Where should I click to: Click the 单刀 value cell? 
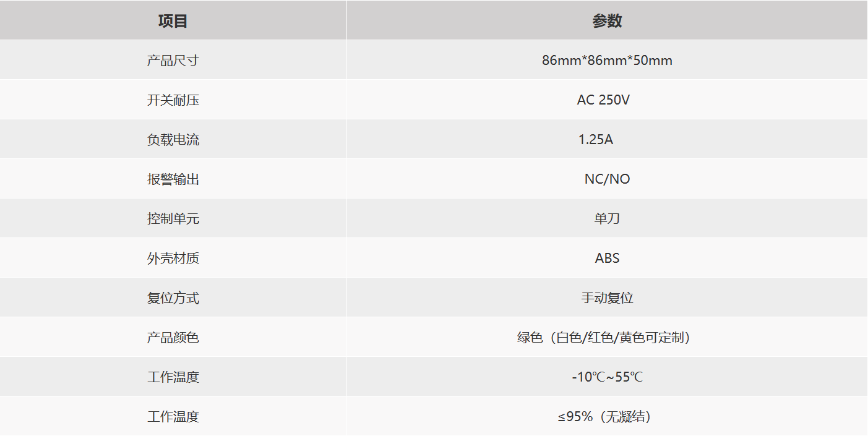pyautogui.click(x=607, y=219)
